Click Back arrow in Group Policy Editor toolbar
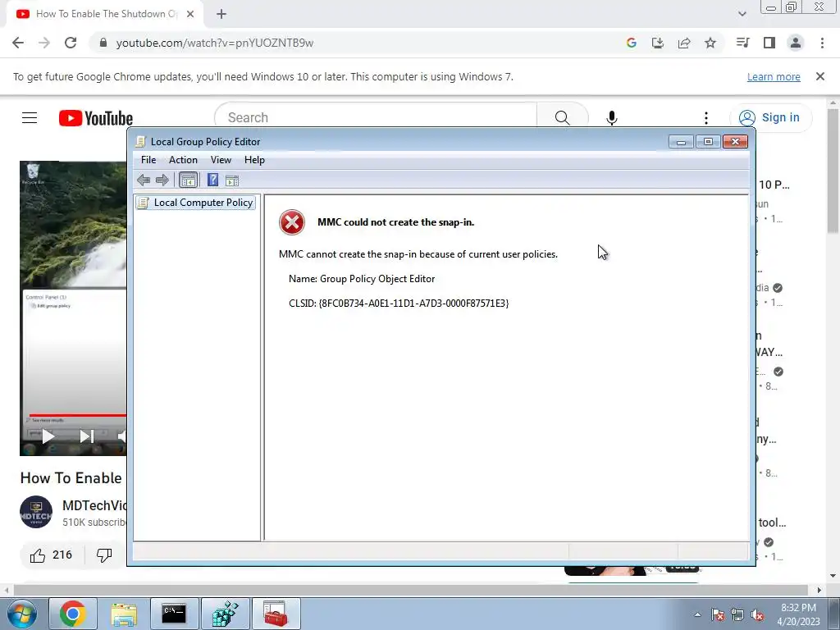Image resolution: width=840 pixels, height=630 pixels. pos(143,180)
